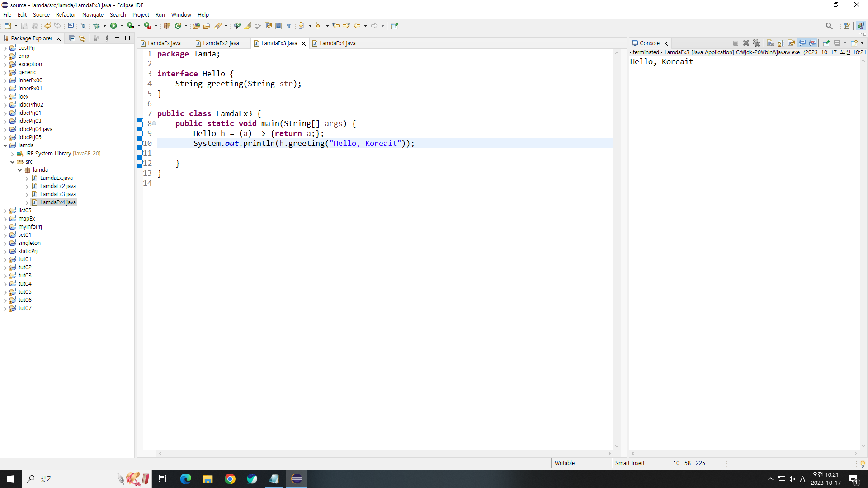Collapse All in Package Explorer

pos(72,38)
